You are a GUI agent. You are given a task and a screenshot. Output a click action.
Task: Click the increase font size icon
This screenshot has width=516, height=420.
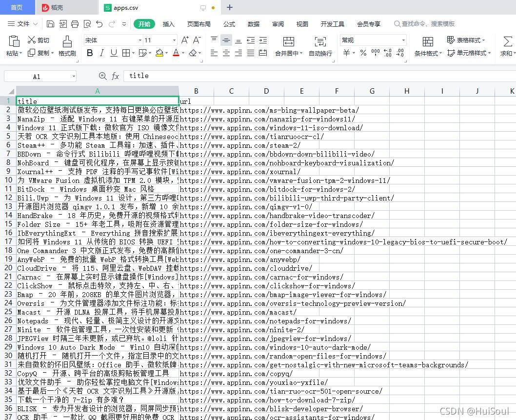[x=185, y=40]
